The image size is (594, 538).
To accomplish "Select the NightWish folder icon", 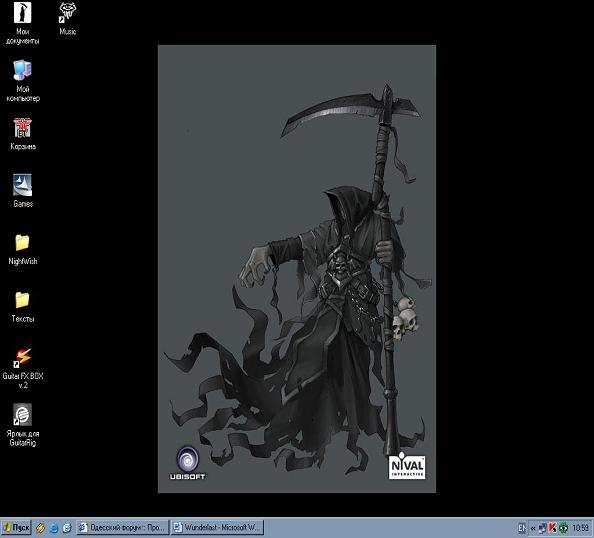I will 22,242.
